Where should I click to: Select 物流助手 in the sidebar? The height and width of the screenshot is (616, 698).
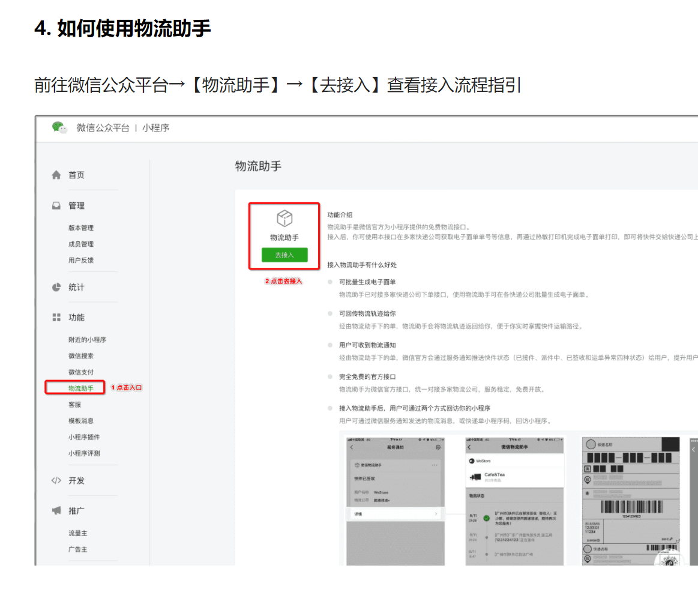81,388
